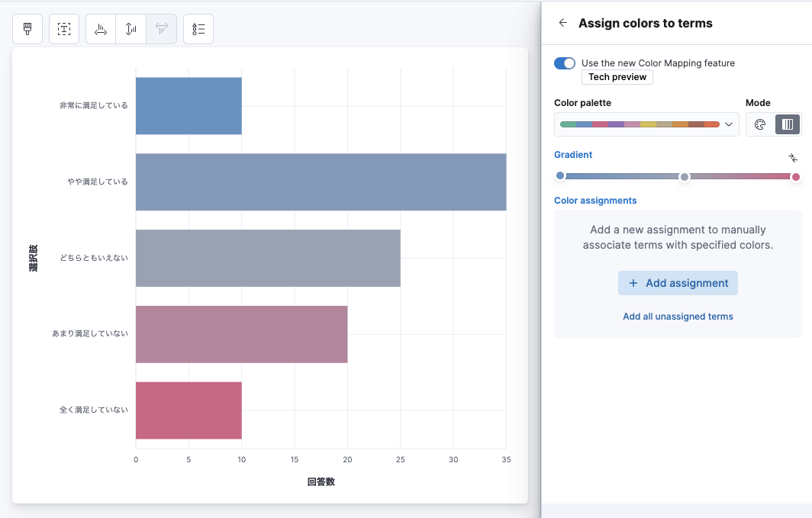Select the pink gradient end stop
Screen dimensions: 812x518
pyautogui.click(x=796, y=177)
